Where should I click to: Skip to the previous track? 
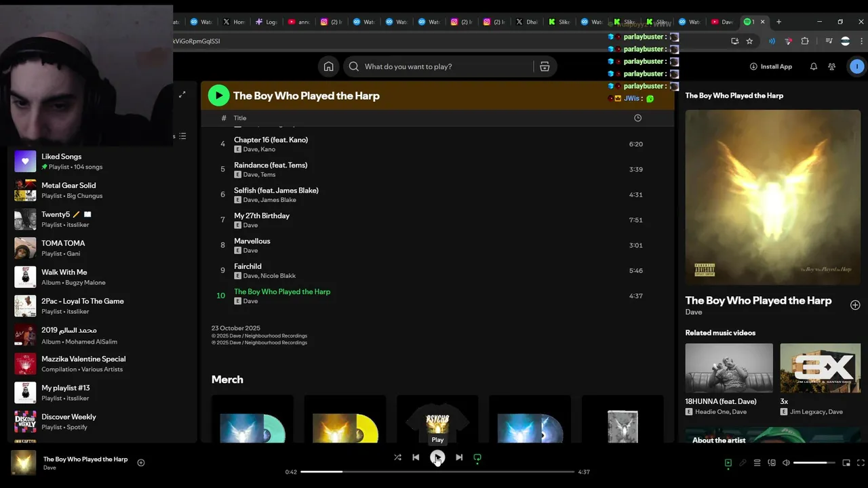tap(416, 457)
